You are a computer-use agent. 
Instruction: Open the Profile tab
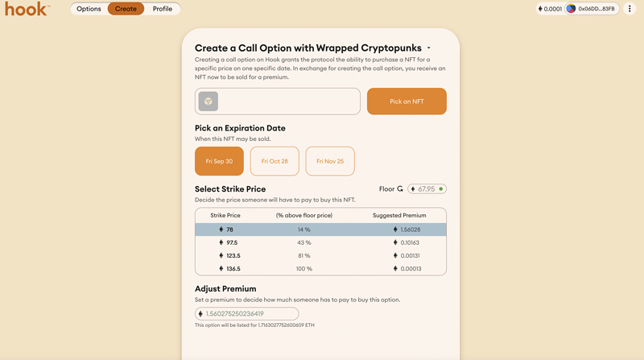click(163, 9)
